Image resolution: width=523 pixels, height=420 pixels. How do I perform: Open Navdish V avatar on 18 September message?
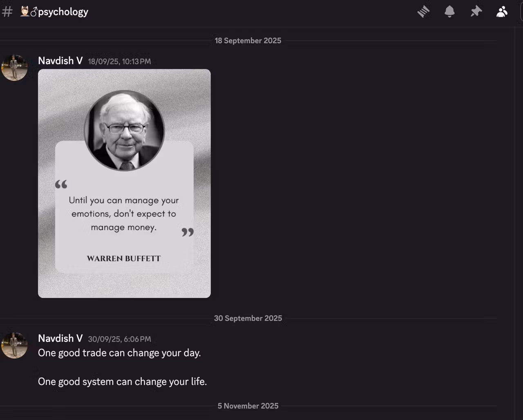tap(14, 68)
